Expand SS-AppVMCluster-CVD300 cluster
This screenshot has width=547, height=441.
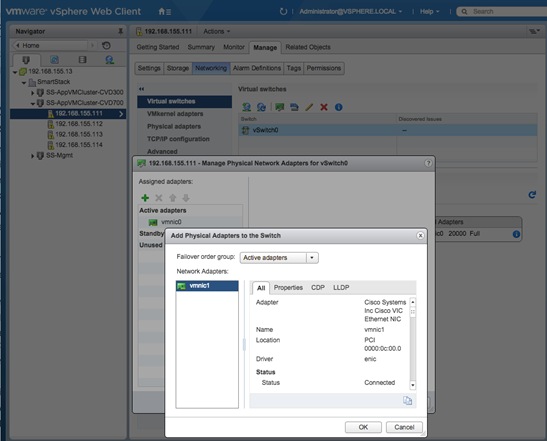click(32, 93)
